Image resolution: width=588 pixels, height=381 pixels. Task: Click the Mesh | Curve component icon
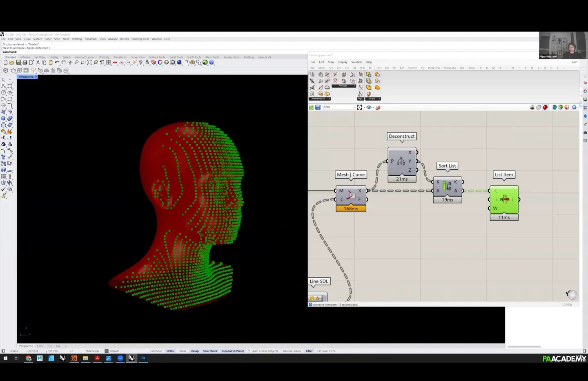[350, 195]
